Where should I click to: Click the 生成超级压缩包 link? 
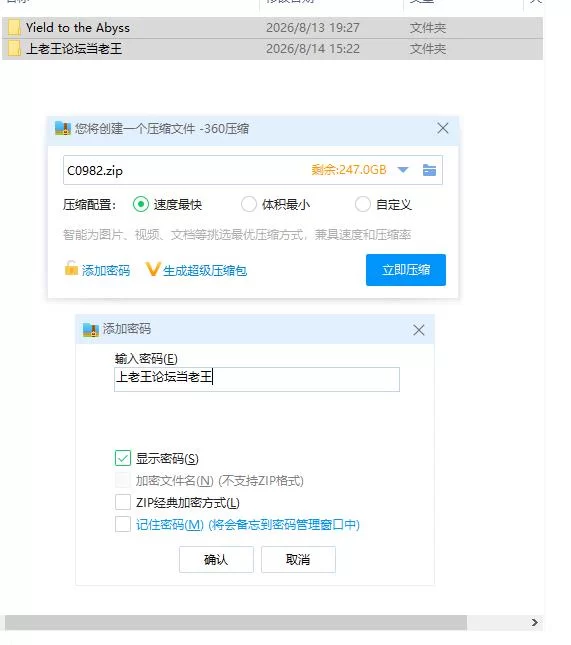click(x=205, y=271)
